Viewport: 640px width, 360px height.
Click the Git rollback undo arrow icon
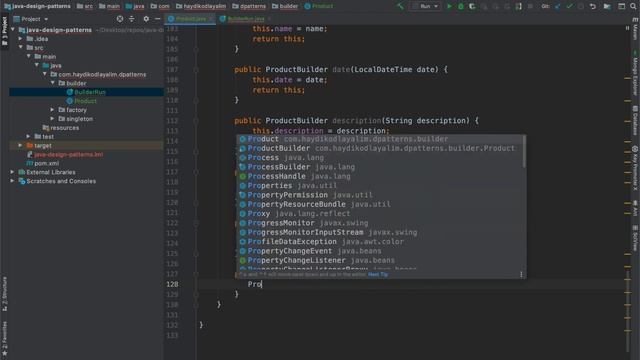pos(593,6)
